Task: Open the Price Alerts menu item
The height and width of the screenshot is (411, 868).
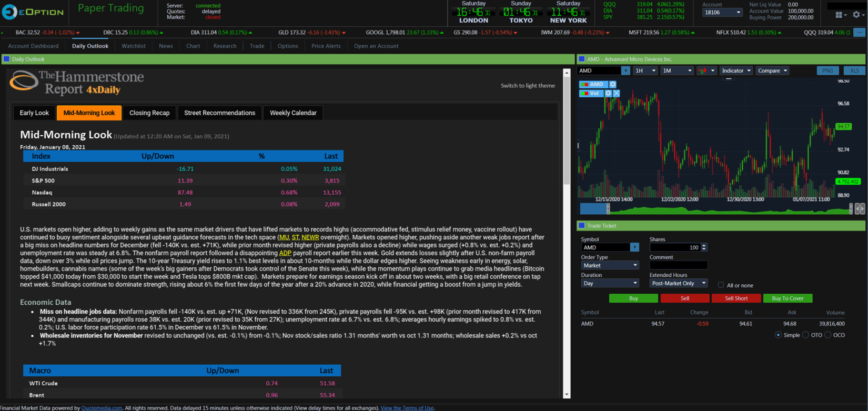Action: click(326, 46)
